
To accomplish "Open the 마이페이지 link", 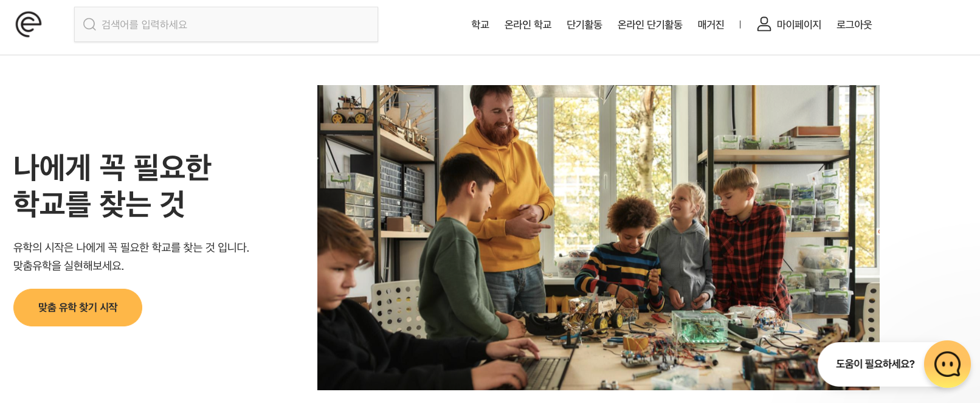I will coord(799,24).
